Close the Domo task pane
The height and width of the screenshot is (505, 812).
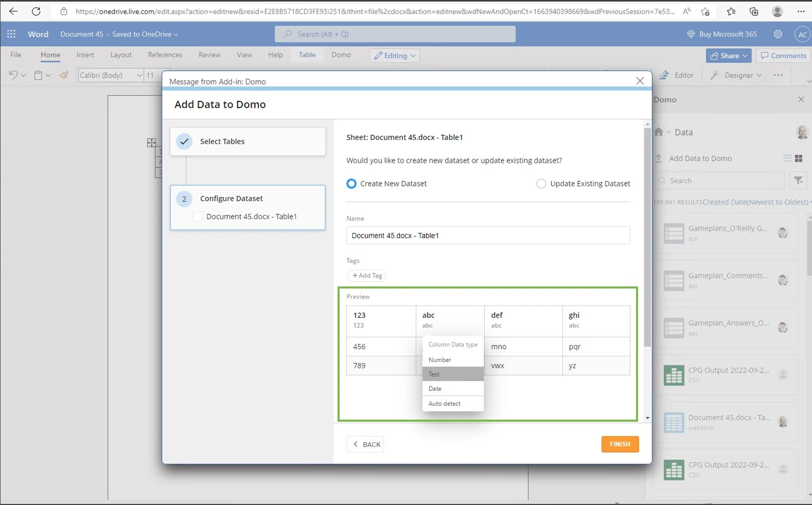(801, 100)
